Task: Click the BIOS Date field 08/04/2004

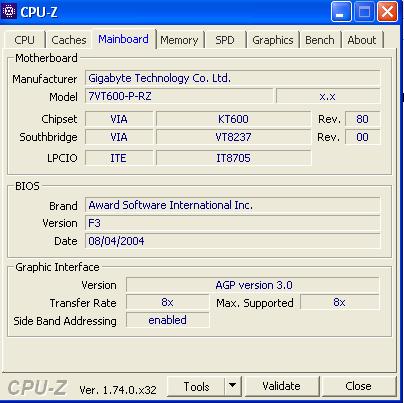Action: coord(232,241)
